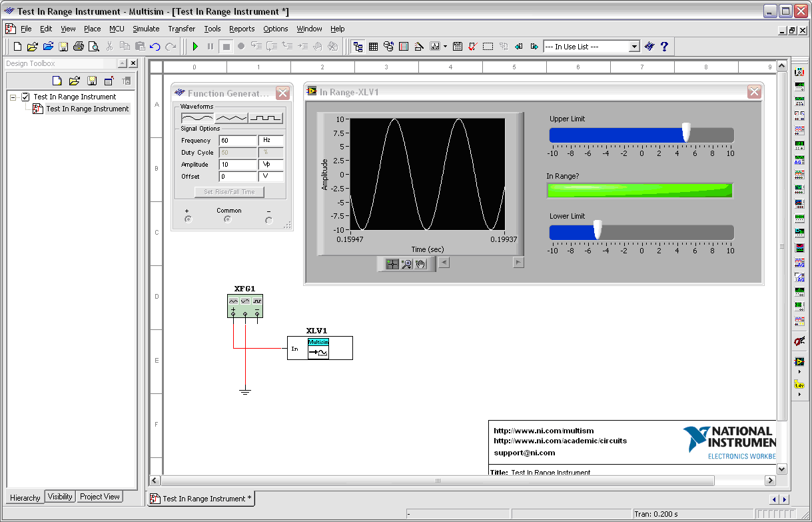
Task: Open a file with the folder icon
Action: (32, 47)
